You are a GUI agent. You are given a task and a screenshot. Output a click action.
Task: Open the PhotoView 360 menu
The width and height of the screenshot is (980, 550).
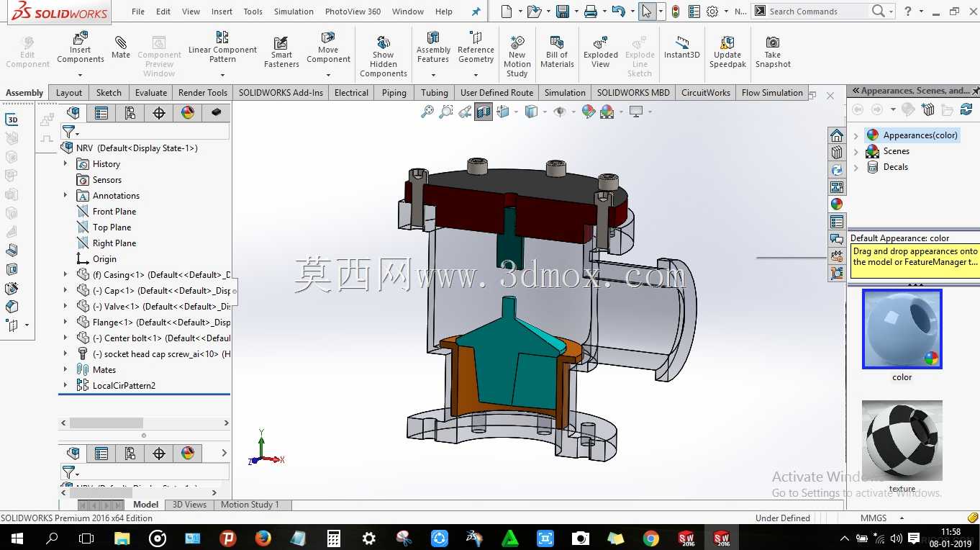tap(353, 12)
